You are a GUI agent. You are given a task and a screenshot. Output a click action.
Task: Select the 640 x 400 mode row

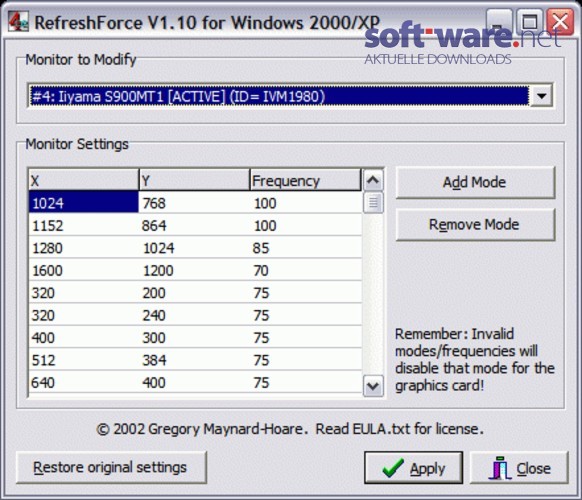pos(195,382)
